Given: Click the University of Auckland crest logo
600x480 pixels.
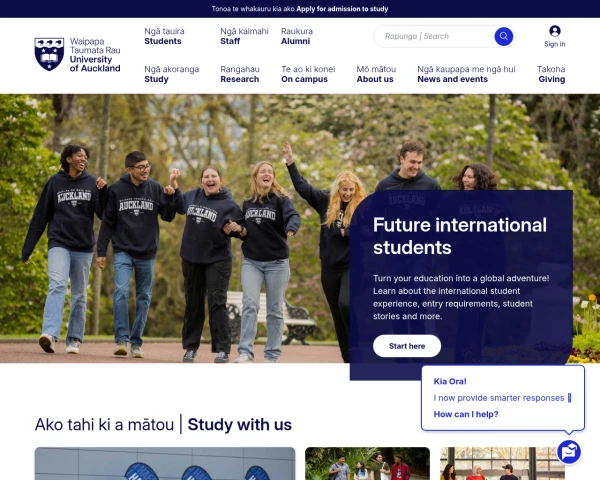Looking at the screenshot, I should pyautogui.click(x=49, y=54).
